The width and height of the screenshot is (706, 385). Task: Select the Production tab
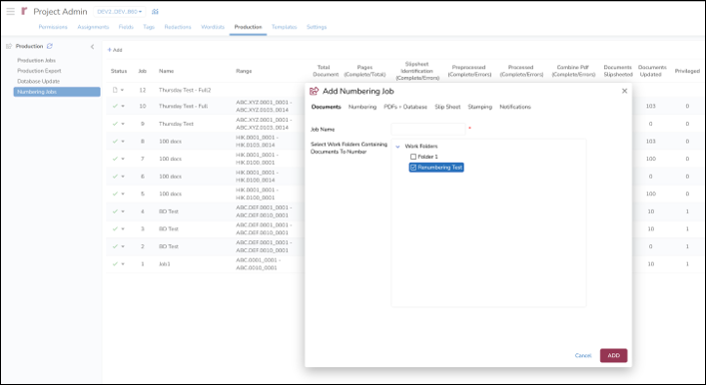point(248,27)
